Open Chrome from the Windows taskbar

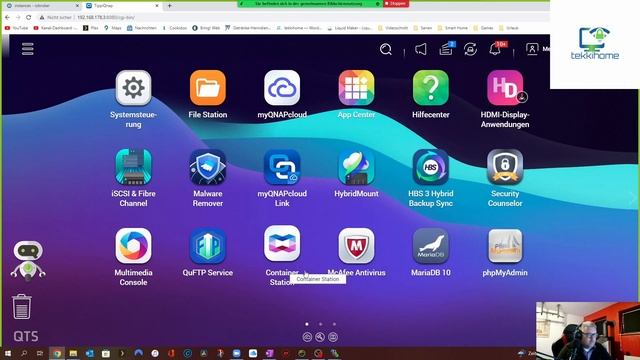coord(57,353)
